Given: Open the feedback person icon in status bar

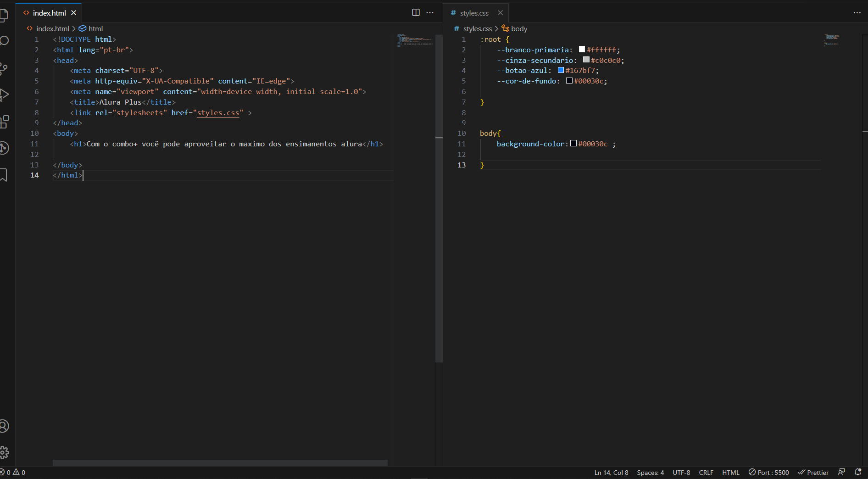Looking at the screenshot, I should 841,472.
